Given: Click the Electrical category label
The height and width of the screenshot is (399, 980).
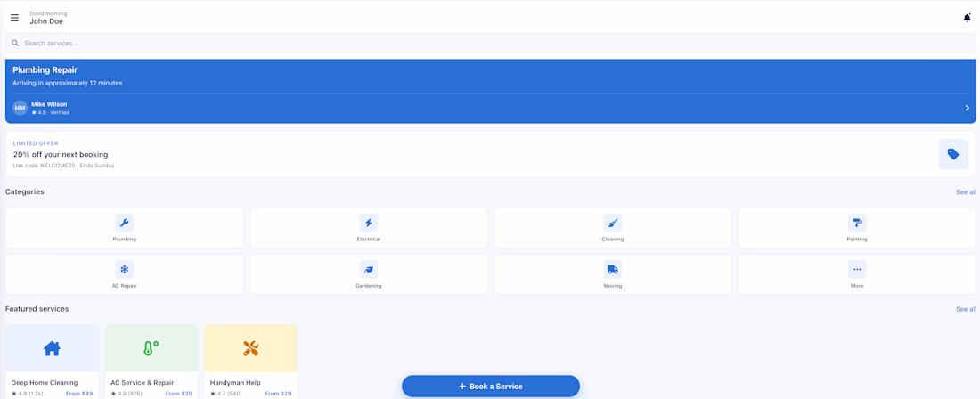Looking at the screenshot, I should tap(369, 240).
